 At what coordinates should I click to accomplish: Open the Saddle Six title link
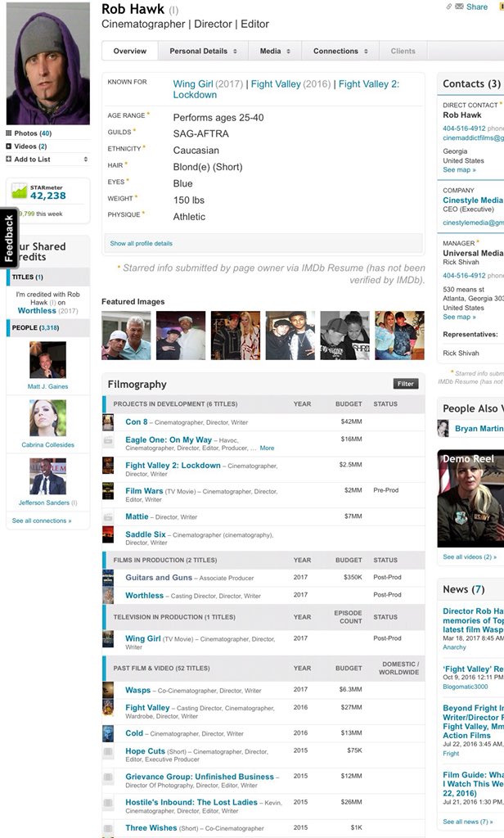(146, 534)
